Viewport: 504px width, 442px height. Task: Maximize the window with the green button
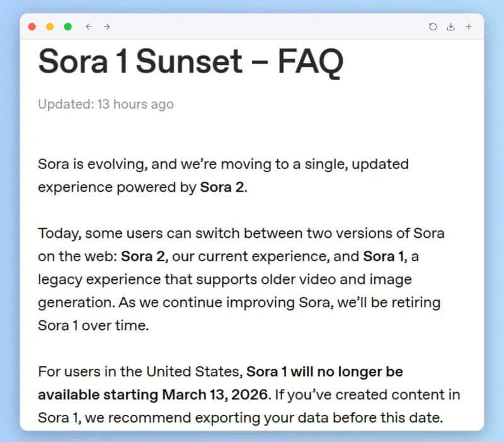(68, 26)
